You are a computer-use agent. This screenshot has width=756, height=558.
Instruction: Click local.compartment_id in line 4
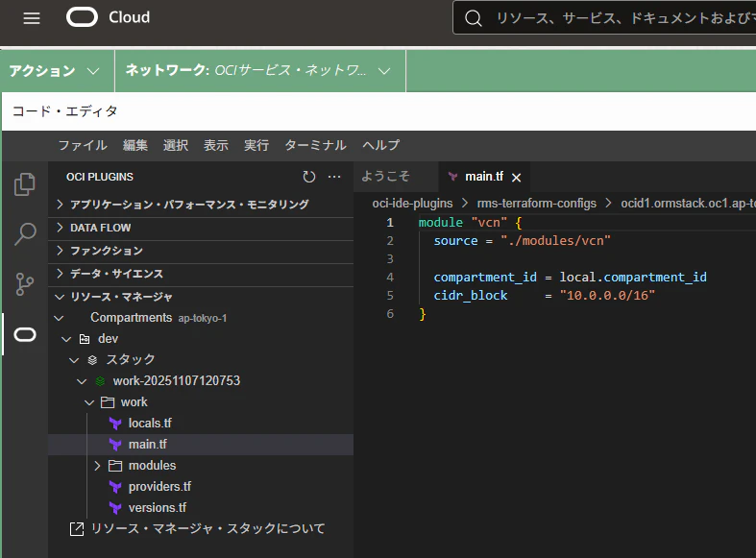[633, 277]
